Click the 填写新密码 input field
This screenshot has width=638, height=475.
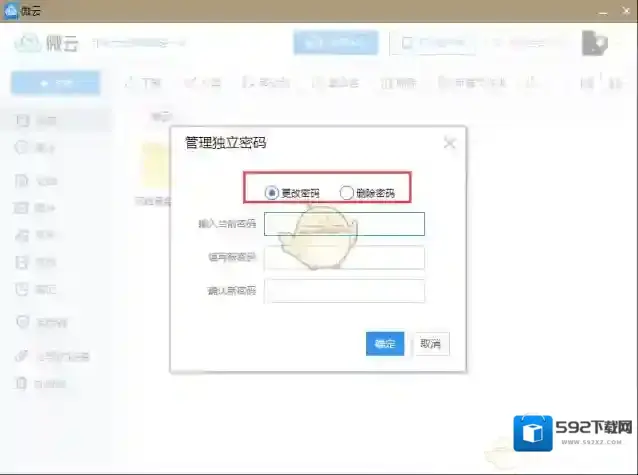pos(344,258)
